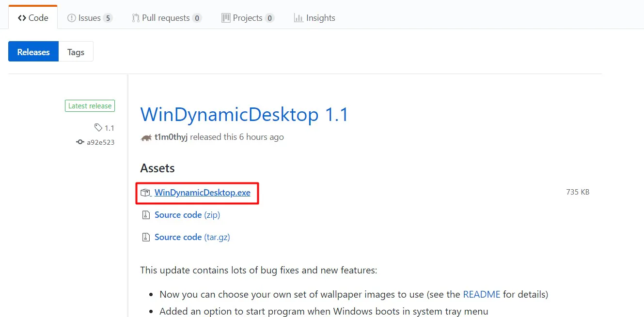Click the Issues count badge 5
The height and width of the screenshot is (317, 644).
[108, 18]
